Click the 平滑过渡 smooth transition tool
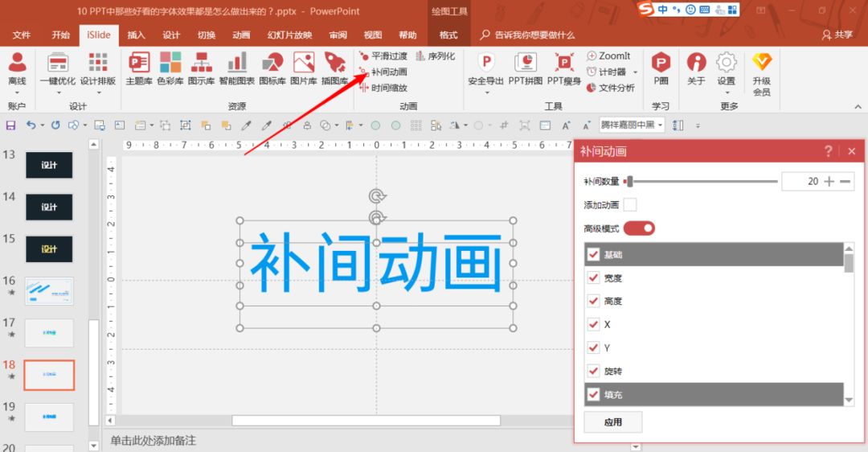This screenshot has height=452, width=868. (383, 56)
